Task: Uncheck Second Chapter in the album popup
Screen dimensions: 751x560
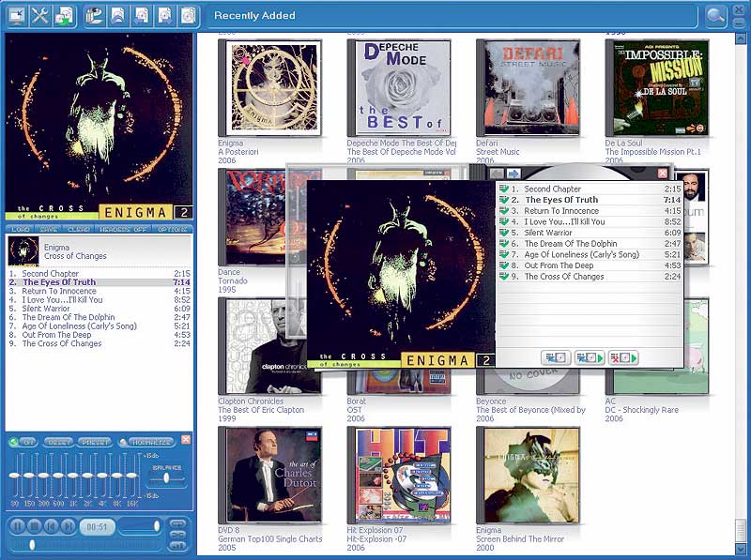Action: click(504, 189)
